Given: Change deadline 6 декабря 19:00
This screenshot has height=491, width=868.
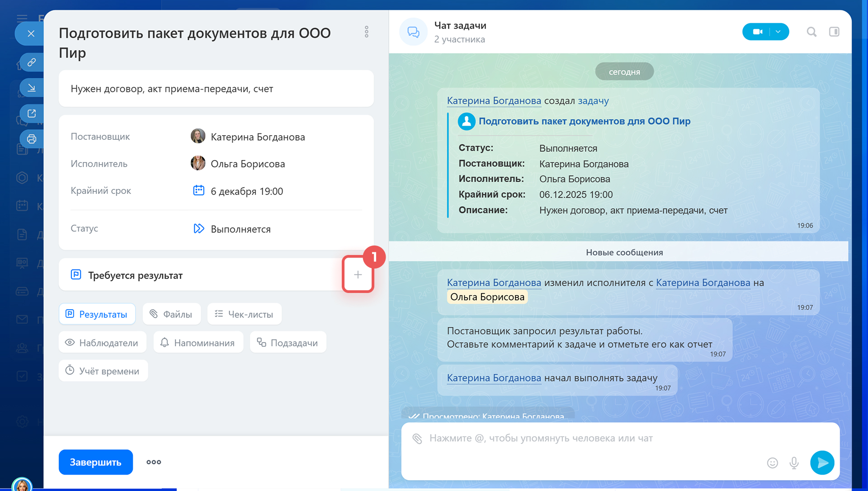Looking at the screenshot, I should click(246, 191).
